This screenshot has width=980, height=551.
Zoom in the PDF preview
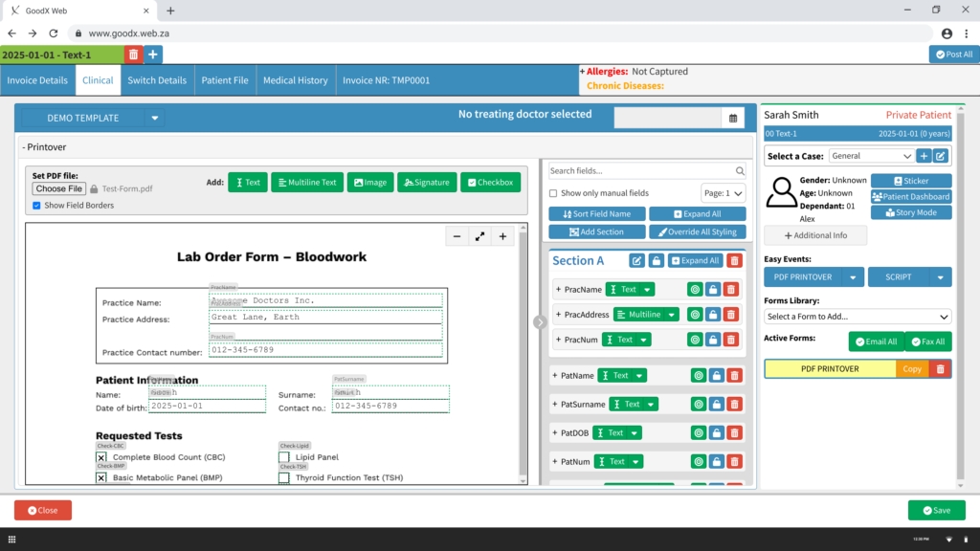click(502, 236)
